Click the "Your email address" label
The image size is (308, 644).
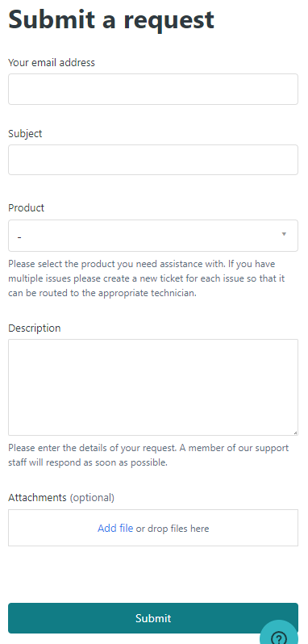point(52,62)
